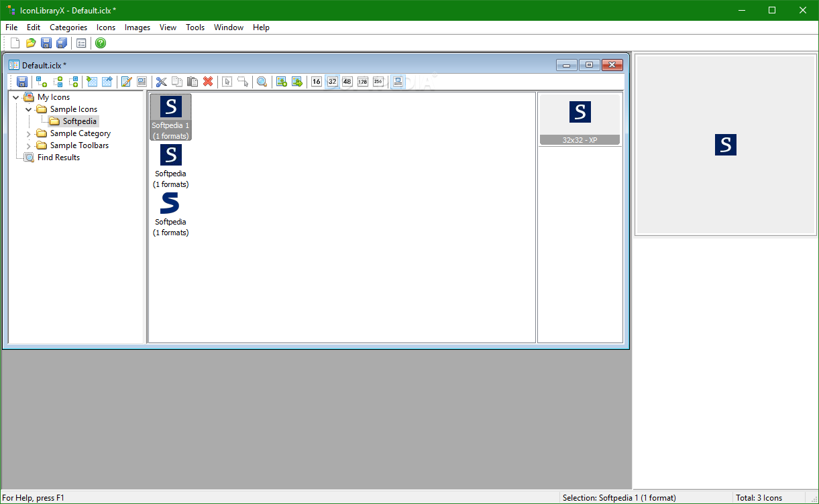The image size is (819, 504).
Task: Collapse the Sample Icons folder
Action: click(28, 109)
